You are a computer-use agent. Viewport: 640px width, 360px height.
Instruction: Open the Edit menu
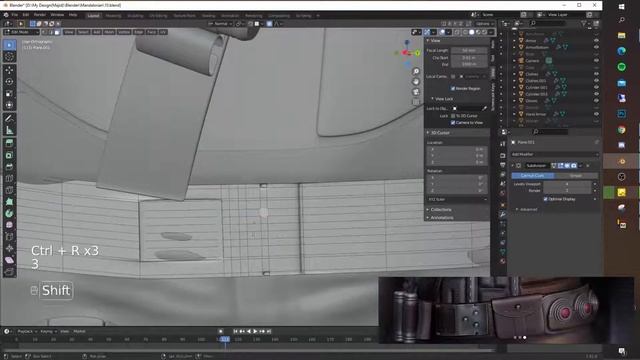pos(26,15)
